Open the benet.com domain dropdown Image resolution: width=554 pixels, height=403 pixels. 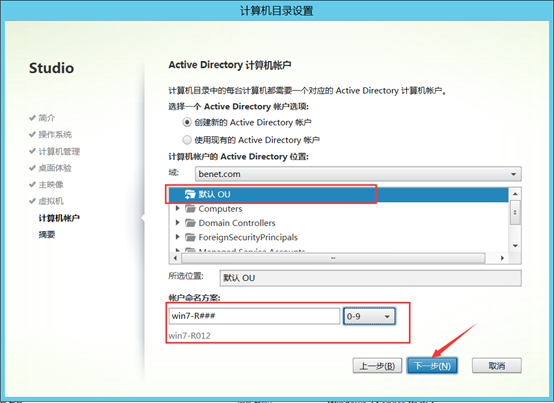[x=358, y=174]
